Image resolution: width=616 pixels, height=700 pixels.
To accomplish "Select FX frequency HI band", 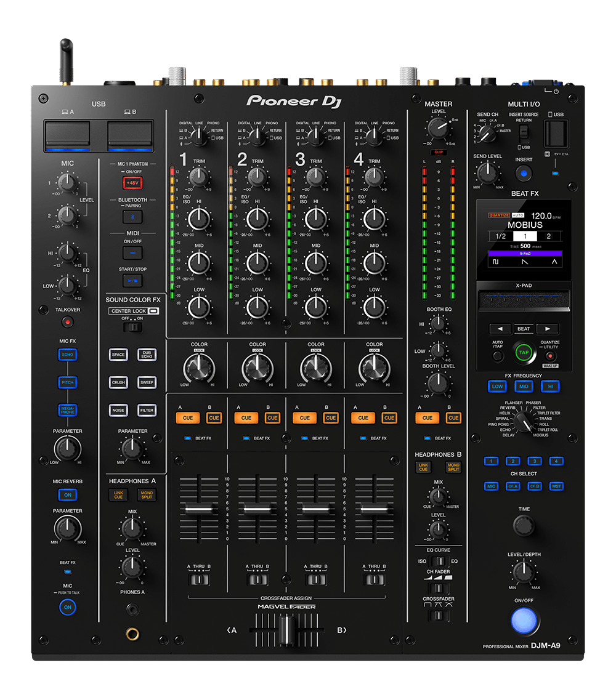I will click(550, 386).
